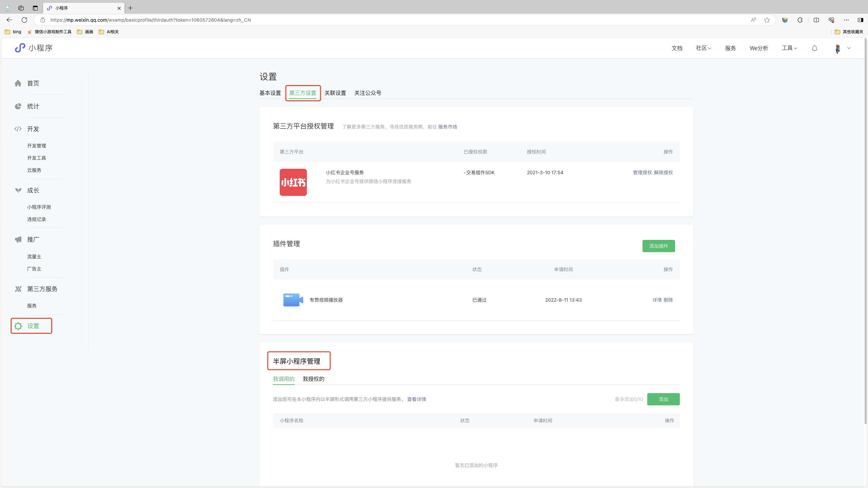This screenshot has height=488, width=868.
Task: Click the notification bell icon
Action: point(814,48)
